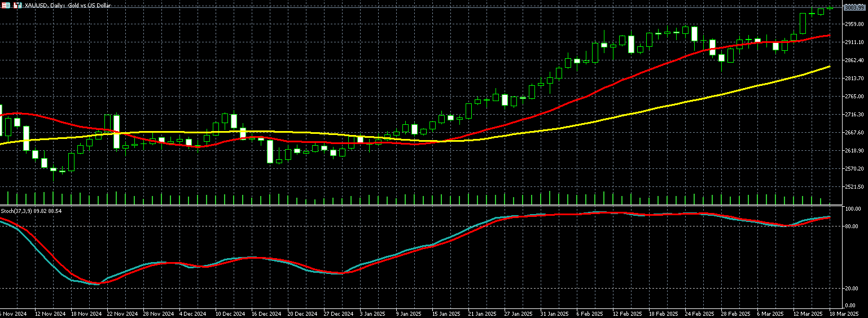Click the 2765.00 price scale label
The image size is (868, 318).
pyautogui.click(x=853, y=97)
